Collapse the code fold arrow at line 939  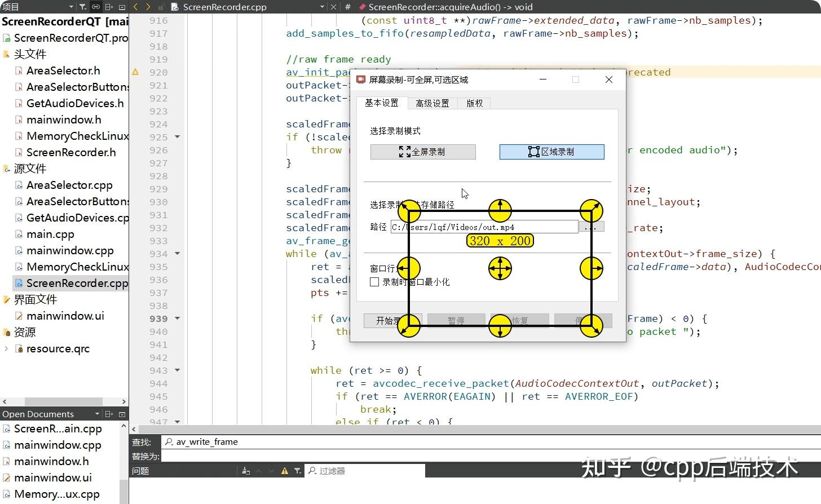(x=176, y=319)
